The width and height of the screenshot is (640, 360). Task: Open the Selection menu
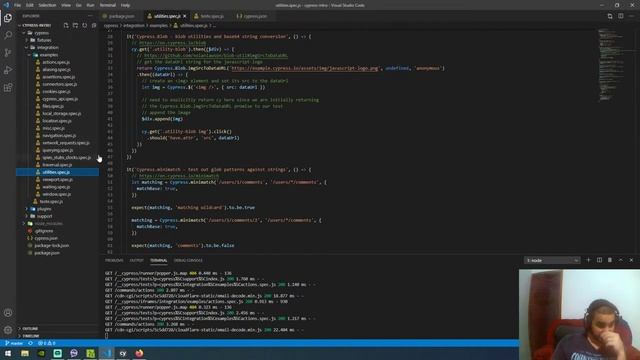pos(47,5)
